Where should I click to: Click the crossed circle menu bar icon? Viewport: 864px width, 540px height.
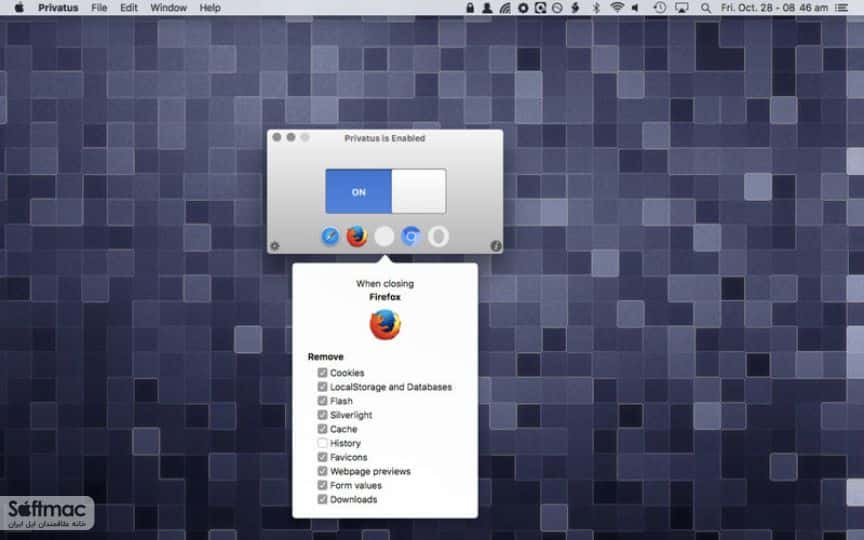(558, 8)
